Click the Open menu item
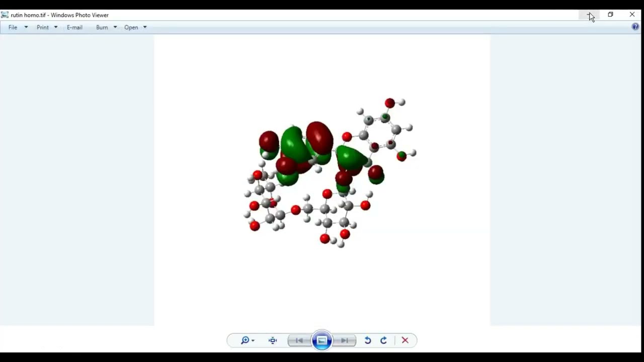644x362 pixels. [x=131, y=27]
